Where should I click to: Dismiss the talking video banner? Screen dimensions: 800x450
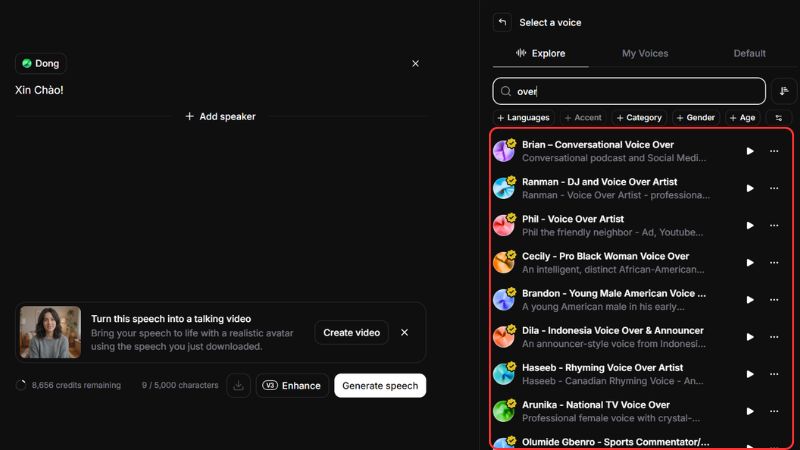tap(404, 332)
